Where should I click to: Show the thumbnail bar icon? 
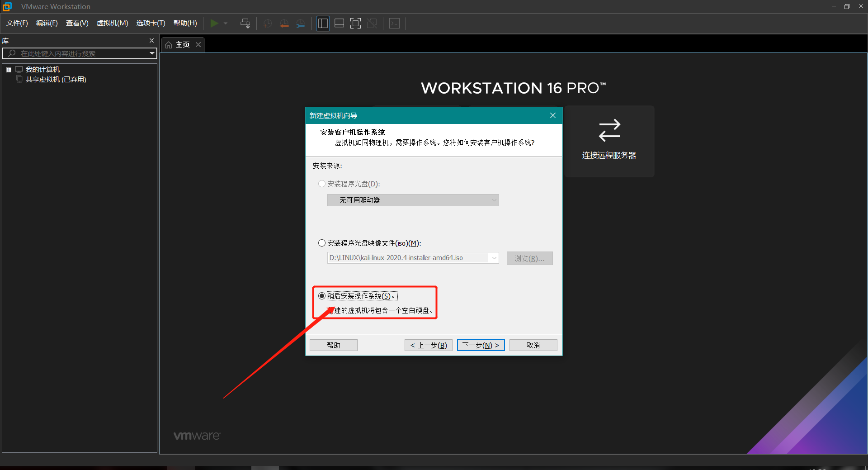339,23
